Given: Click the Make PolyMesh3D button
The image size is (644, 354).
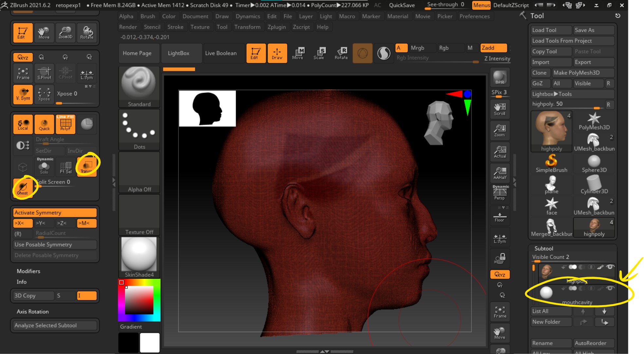Looking at the screenshot, I should [583, 72].
